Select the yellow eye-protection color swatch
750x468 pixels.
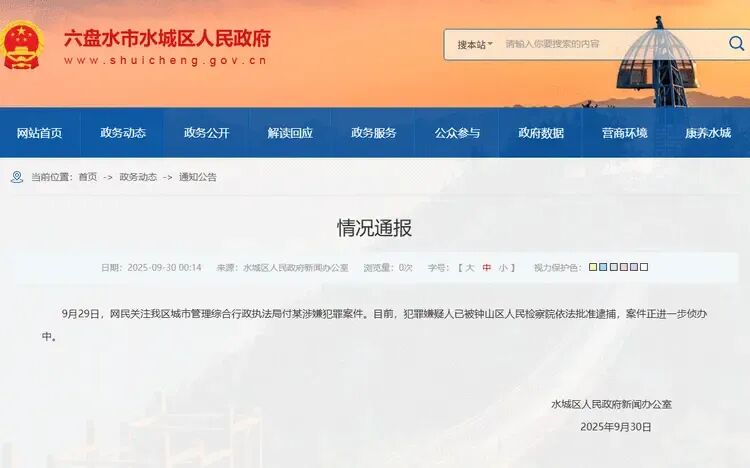point(593,267)
